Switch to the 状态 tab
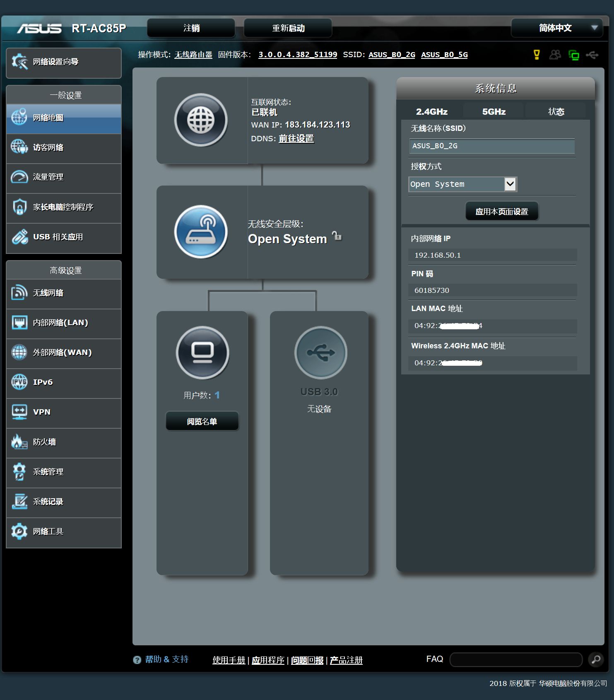The height and width of the screenshot is (700, 614). (556, 112)
